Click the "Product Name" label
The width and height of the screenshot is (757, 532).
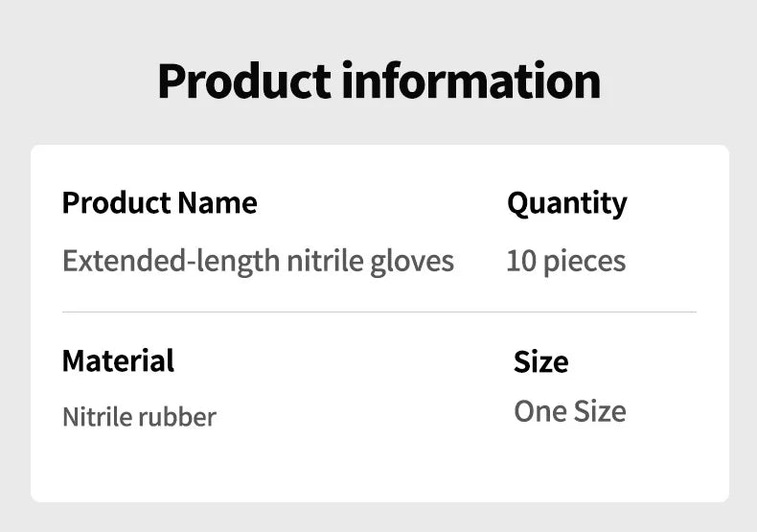pos(159,203)
